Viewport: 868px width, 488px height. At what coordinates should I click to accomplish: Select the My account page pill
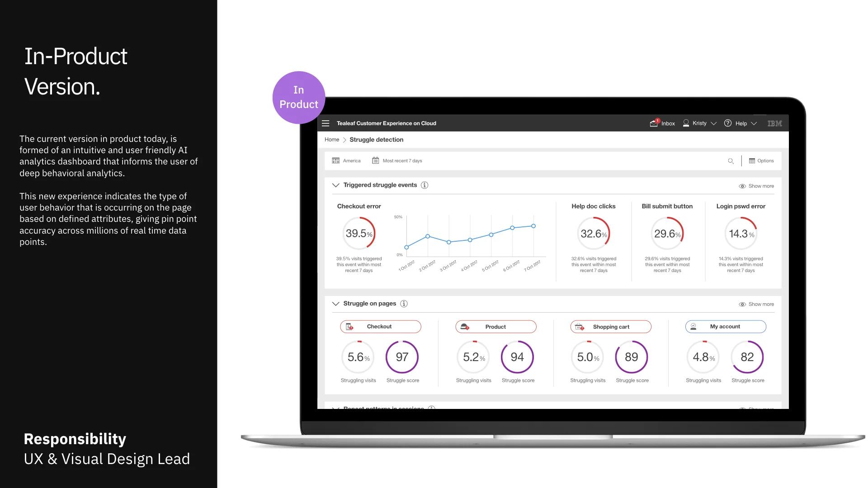click(x=725, y=327)
